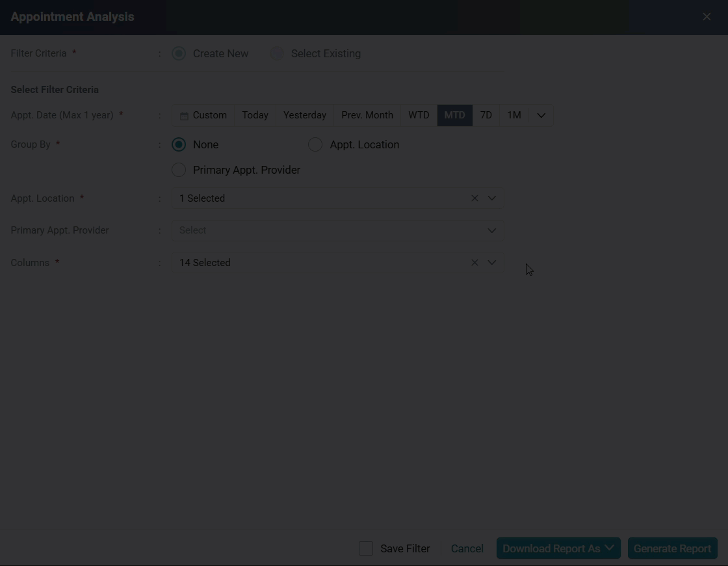Close the Appointment Analysis dialog
Screen dimensions: 728x566
point(706,17)
